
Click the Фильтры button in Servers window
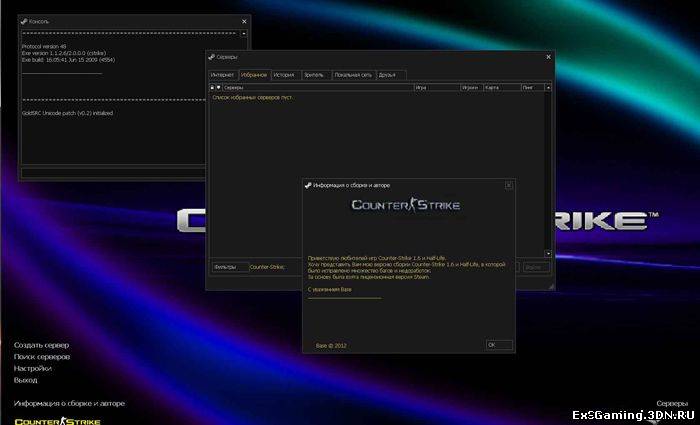229,267
